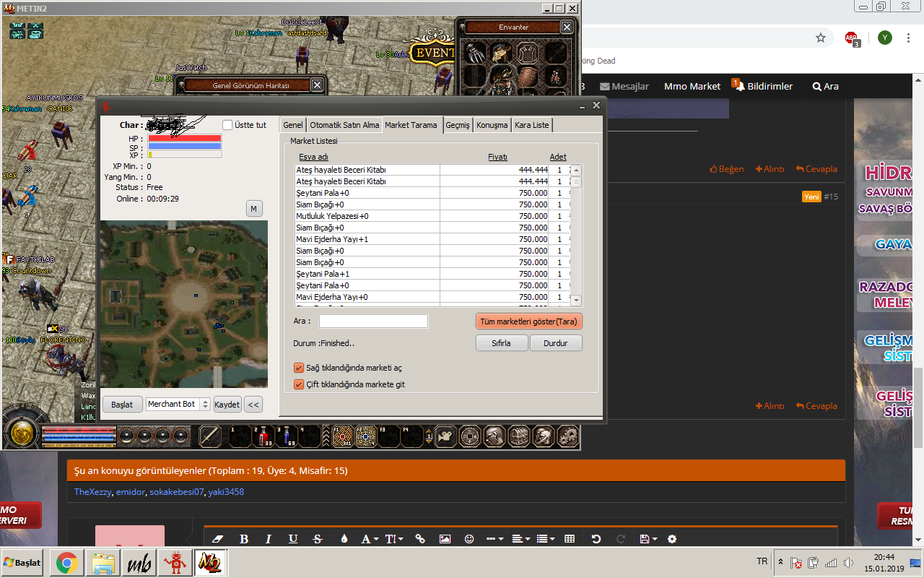Viewport: 924px width, 578px height.
Task: Use the blue potion in quickslot 3
Action: pos(286,436)
